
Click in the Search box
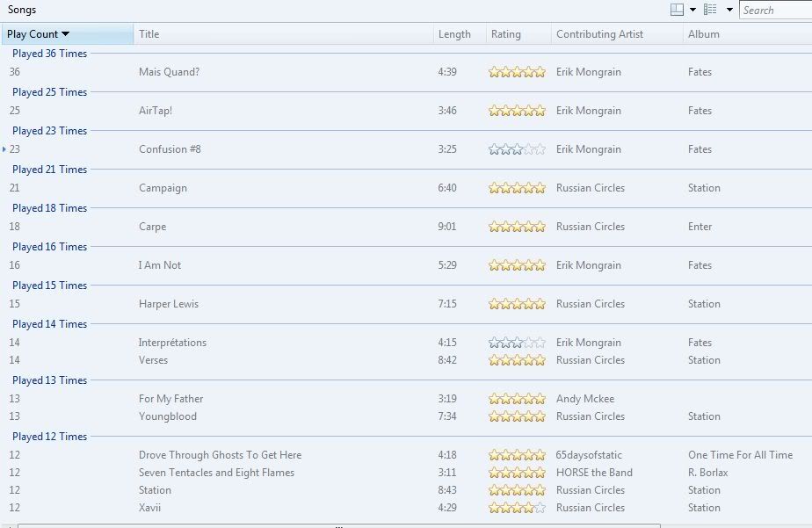pos(775,10)
